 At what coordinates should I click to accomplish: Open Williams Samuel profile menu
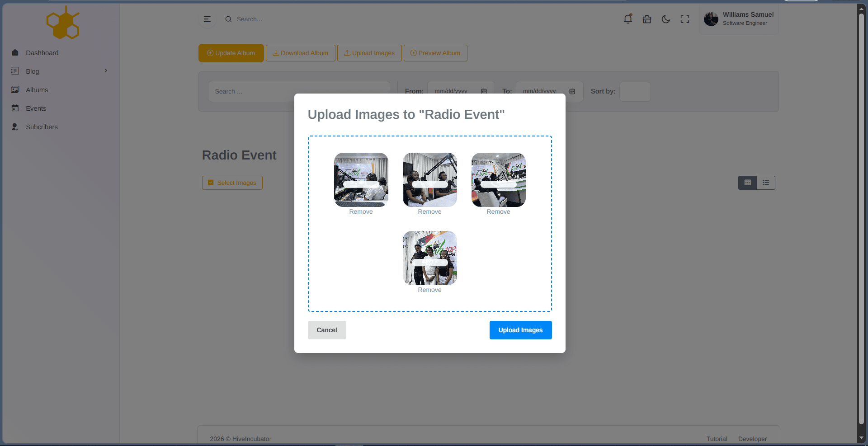point(739,19)
